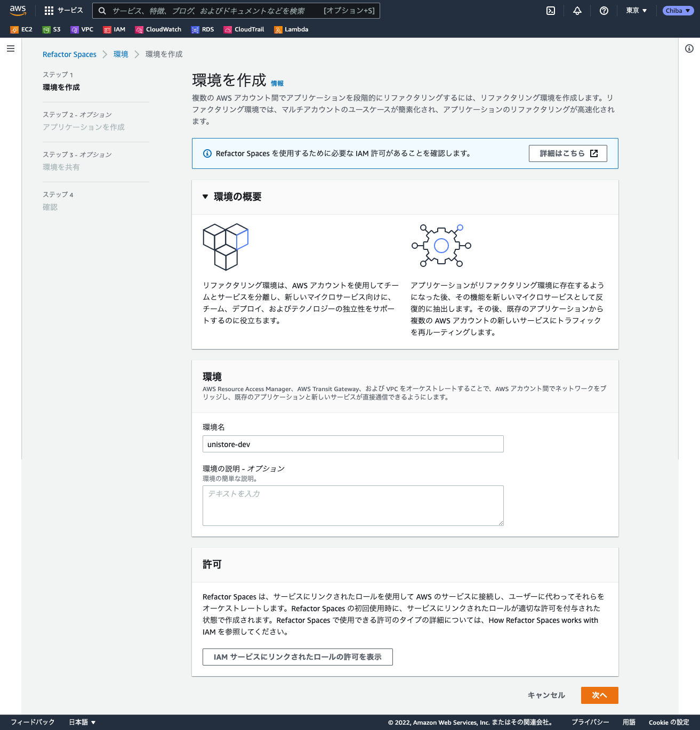Open the RDS shortcut

[203, 30]
